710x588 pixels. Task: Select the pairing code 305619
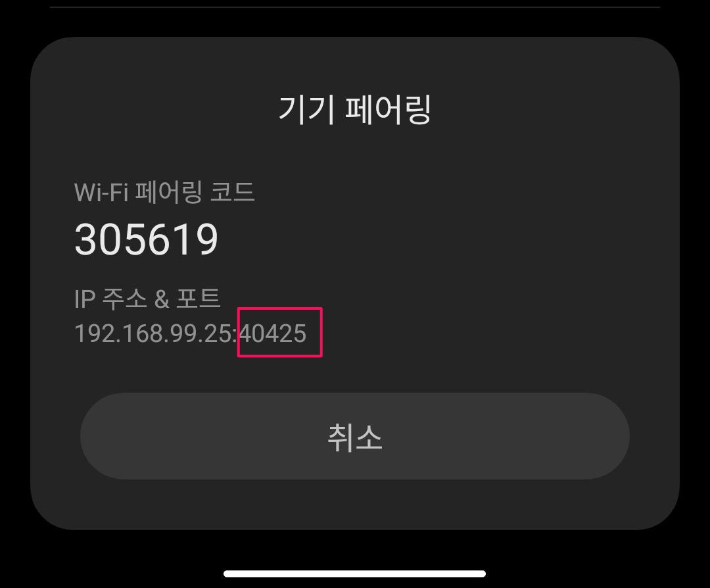point(146,239)
